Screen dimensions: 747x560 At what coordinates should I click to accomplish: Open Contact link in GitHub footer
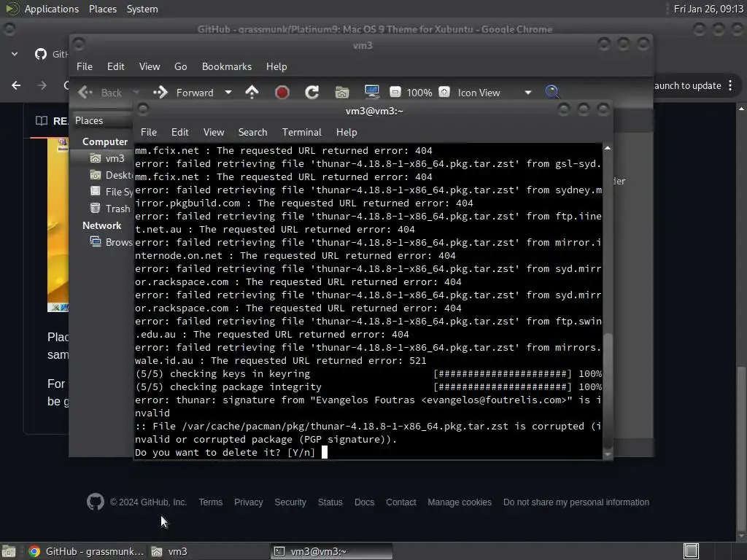(x=401, y=502)
